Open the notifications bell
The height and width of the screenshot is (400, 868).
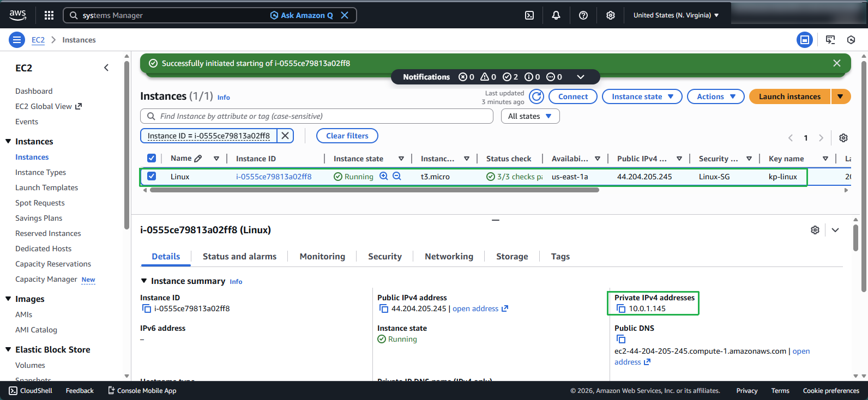556,15
